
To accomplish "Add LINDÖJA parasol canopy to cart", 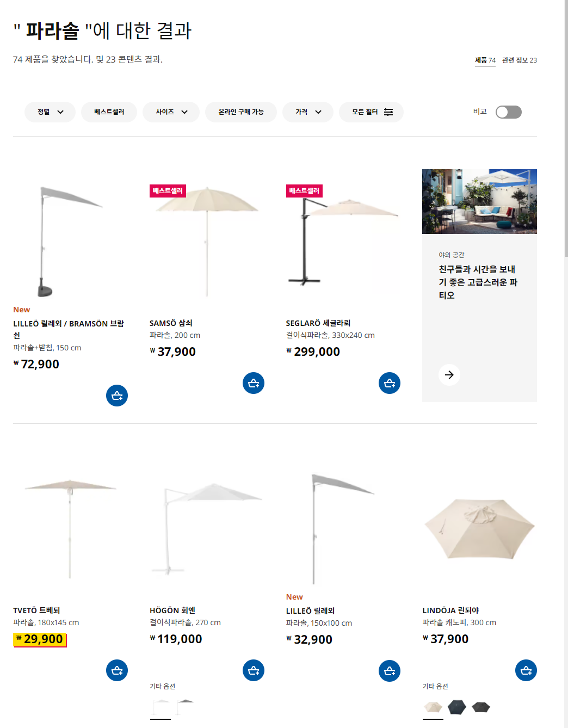I will click(526, 670).
